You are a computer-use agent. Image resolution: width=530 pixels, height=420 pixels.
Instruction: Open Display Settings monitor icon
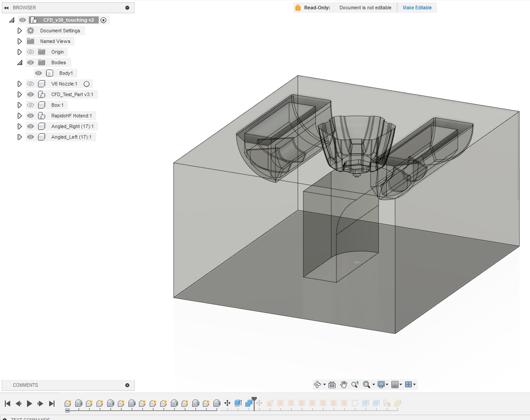coord(381,385)
